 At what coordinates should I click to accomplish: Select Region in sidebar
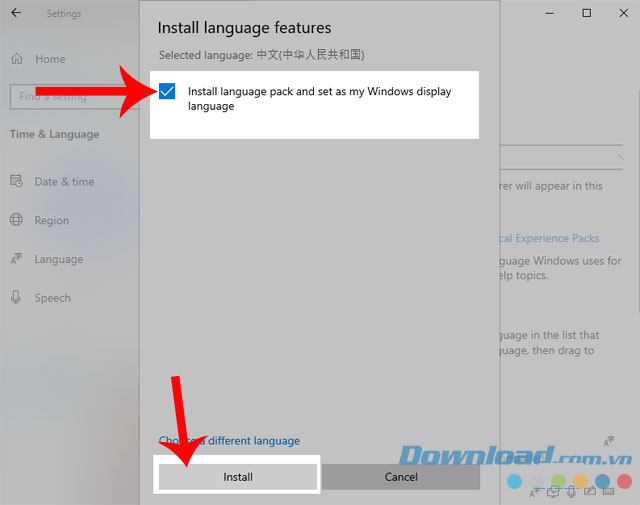[52, 220]
